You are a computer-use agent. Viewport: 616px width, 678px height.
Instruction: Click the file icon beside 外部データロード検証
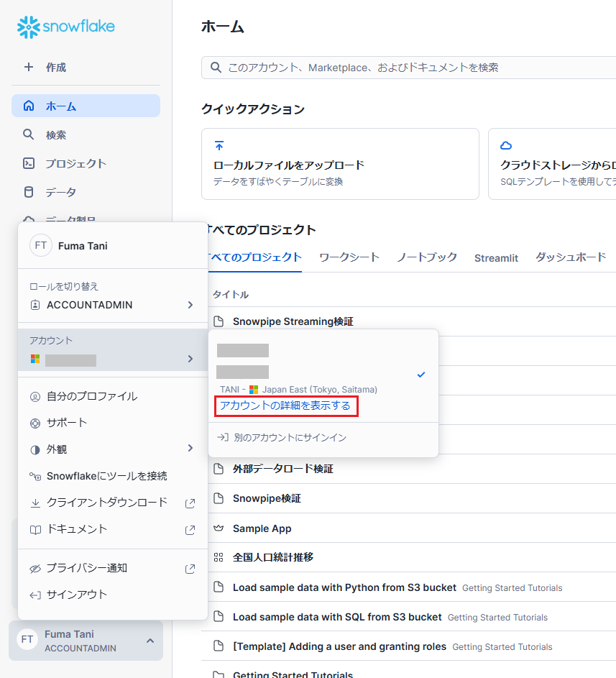point(219,469)
